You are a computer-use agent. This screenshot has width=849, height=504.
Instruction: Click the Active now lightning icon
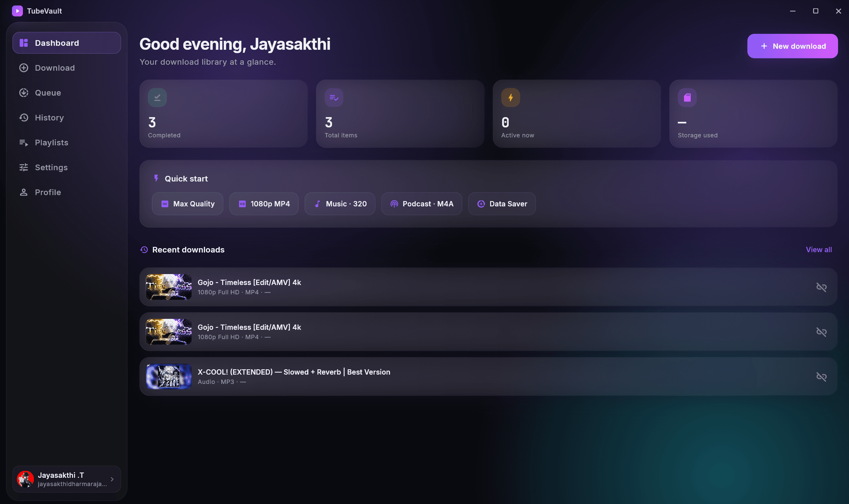(x=510, y=98)
